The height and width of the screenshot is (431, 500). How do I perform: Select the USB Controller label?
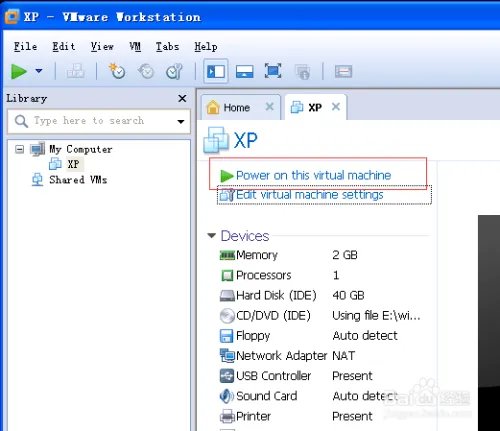point(274,376)
